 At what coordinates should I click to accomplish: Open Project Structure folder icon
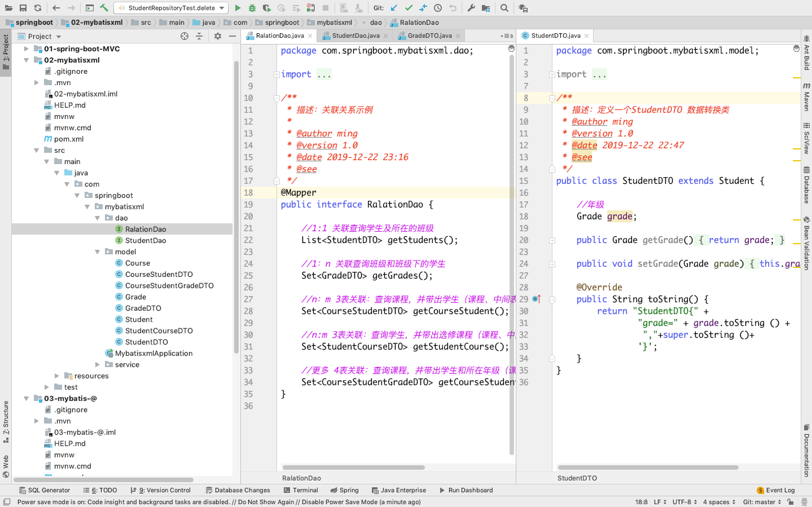pyautogui.click(x=486, y=8)
